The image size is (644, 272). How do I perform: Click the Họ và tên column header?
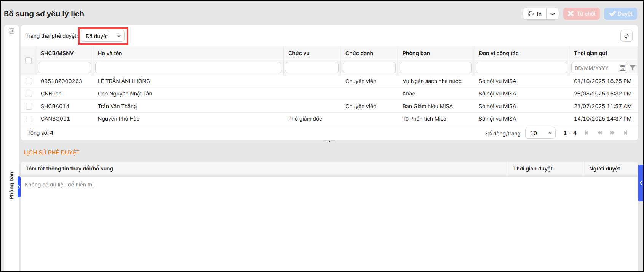click(110, 53)
